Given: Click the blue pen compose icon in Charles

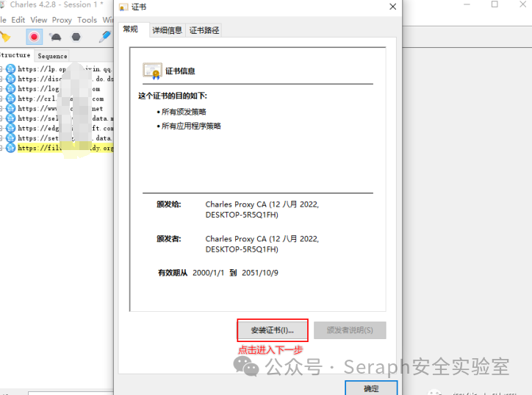Looking at the screenshot, I should coord(105,37).
